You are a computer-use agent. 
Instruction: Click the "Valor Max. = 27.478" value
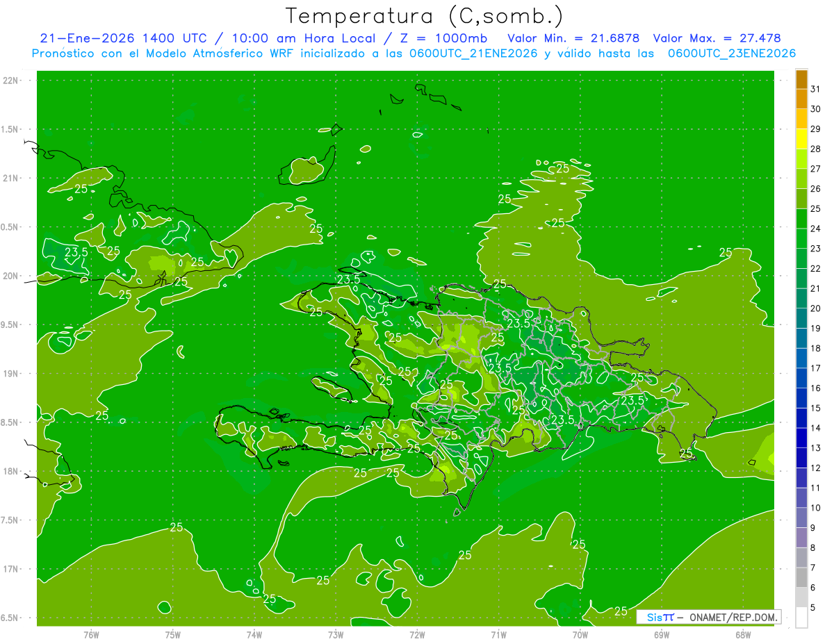[717, 38]
